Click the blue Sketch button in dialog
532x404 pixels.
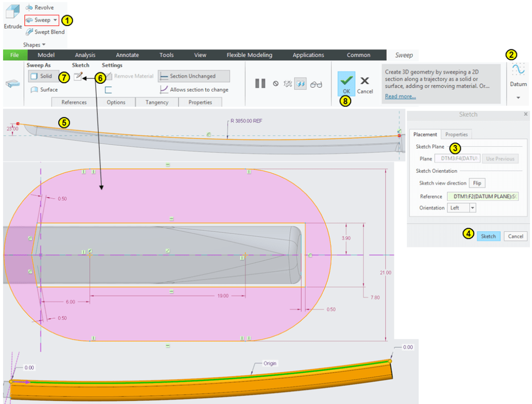pos(488,236)
